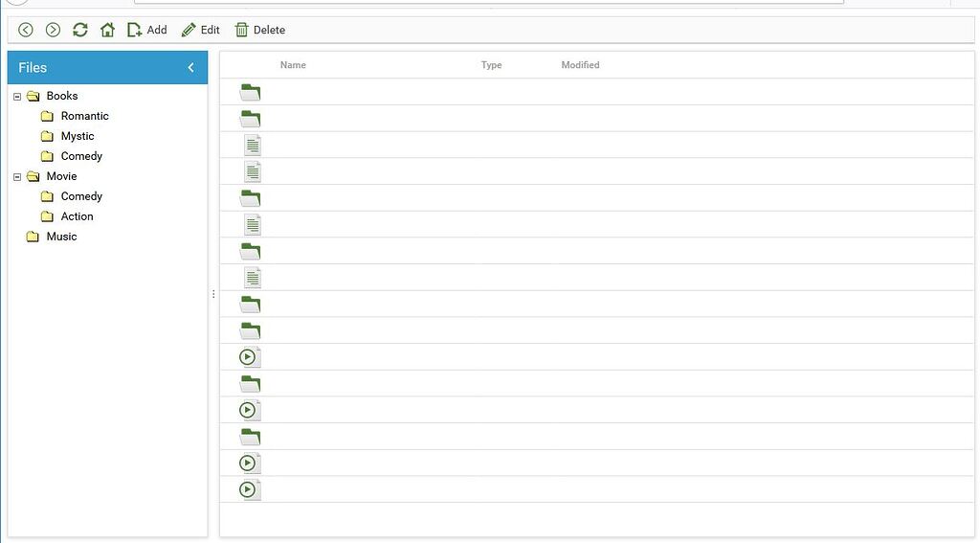Select Comedy folder under Movie

(81, 196)
